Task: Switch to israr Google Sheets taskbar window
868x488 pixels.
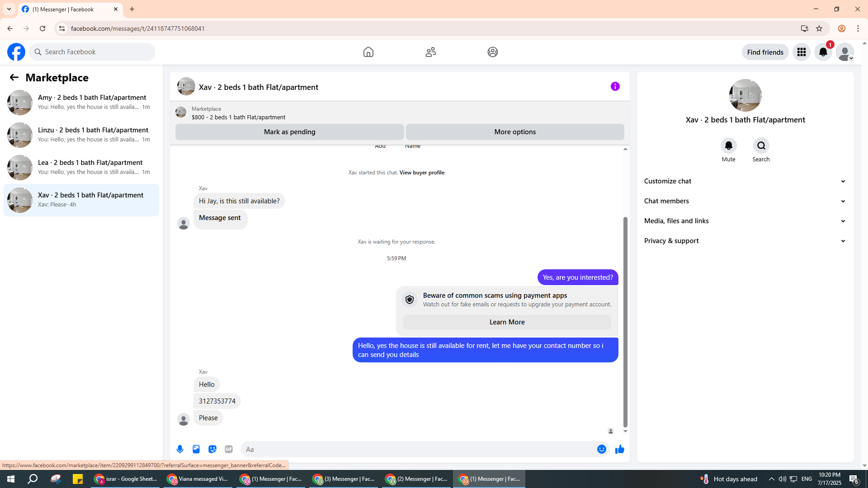Action: point(126,479)
